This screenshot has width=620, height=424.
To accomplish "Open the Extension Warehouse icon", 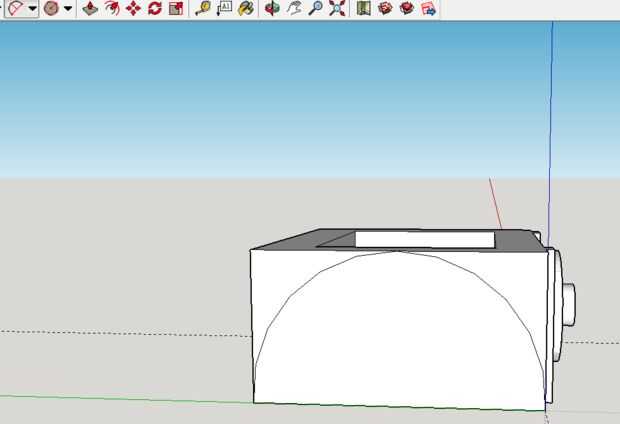I will pos(407,8).
